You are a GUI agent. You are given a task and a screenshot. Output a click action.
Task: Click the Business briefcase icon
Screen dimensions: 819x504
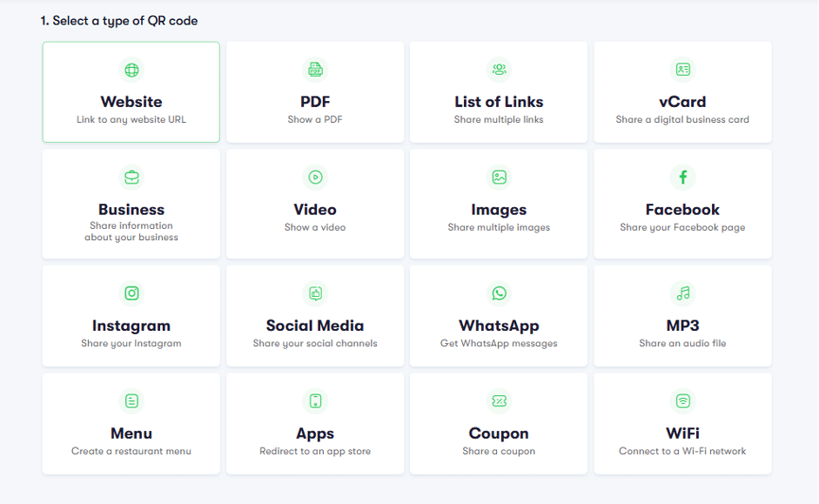tap(131, 178)
